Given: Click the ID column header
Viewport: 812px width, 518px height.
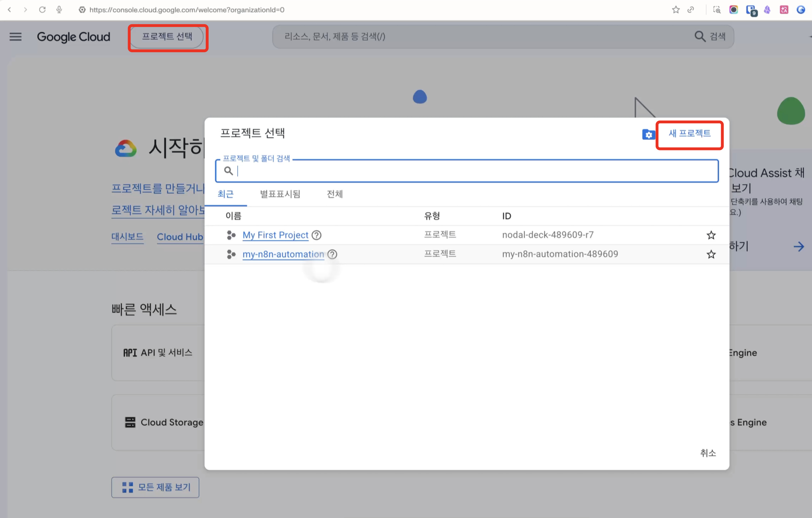Looking at the screenshot, I should pos(506,216).
